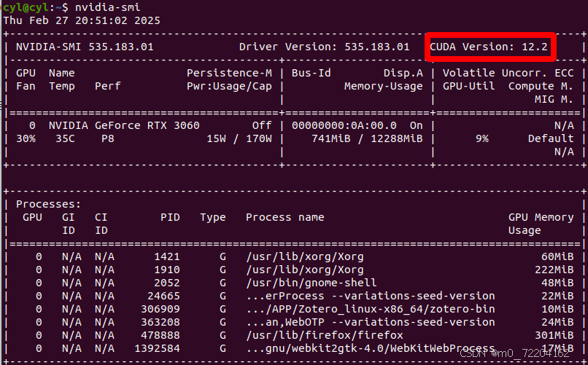
Task: Click PID 1392584 in the process list
Action: pyautogui.click(x=157, y=348)
